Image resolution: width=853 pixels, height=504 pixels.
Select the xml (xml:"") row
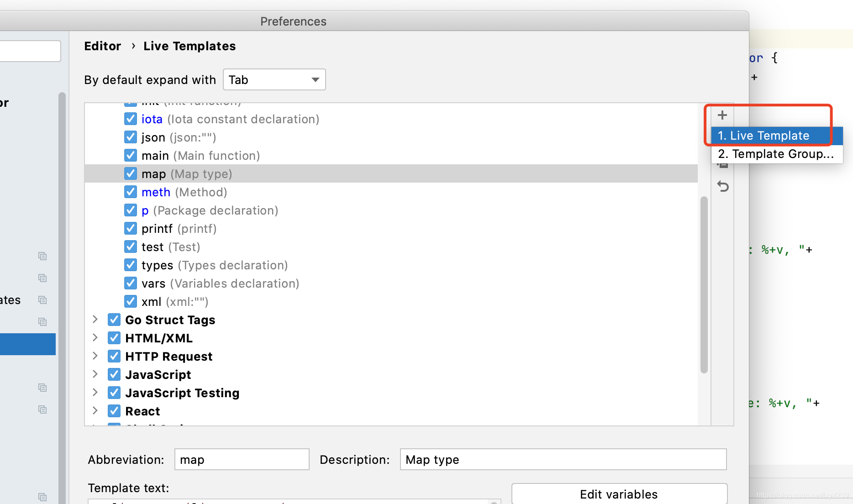tap(391, 301)
